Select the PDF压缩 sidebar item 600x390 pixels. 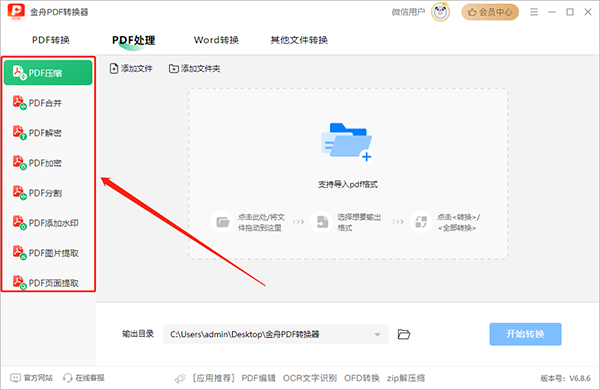pyautogui.click(x=48, y=72)
